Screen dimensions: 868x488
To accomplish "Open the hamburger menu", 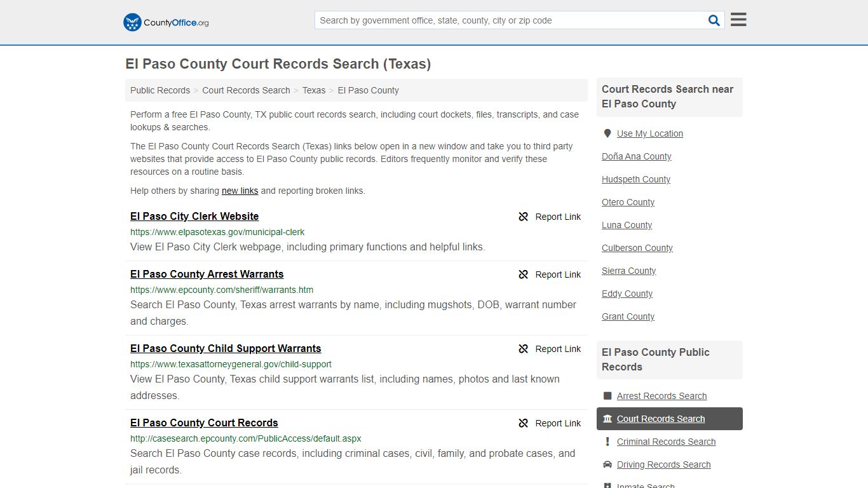I will coord(738,20).
